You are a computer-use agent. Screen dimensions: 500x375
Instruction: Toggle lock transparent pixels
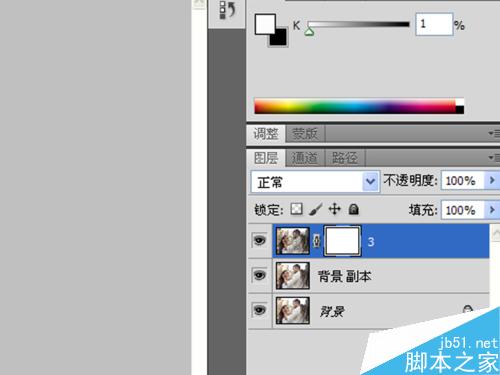tap(296, 209)
